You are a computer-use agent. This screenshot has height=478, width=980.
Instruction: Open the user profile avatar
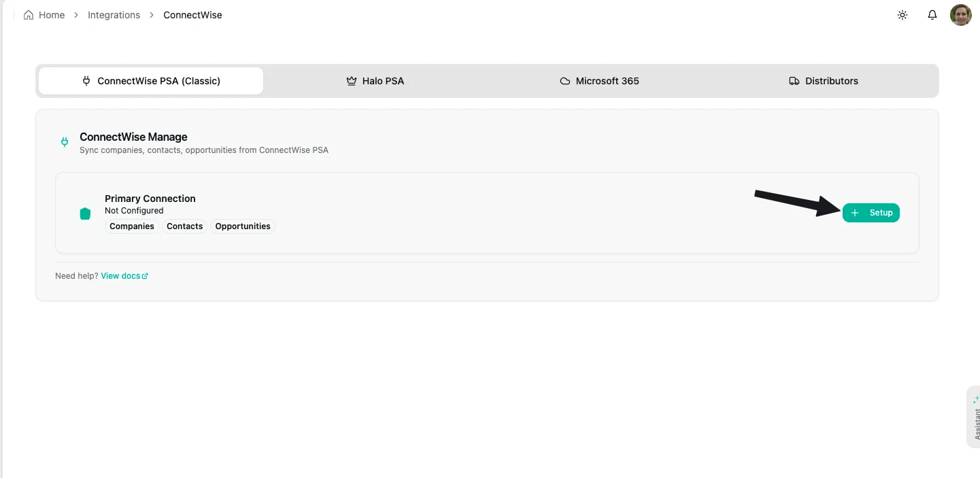coord(960,15)
